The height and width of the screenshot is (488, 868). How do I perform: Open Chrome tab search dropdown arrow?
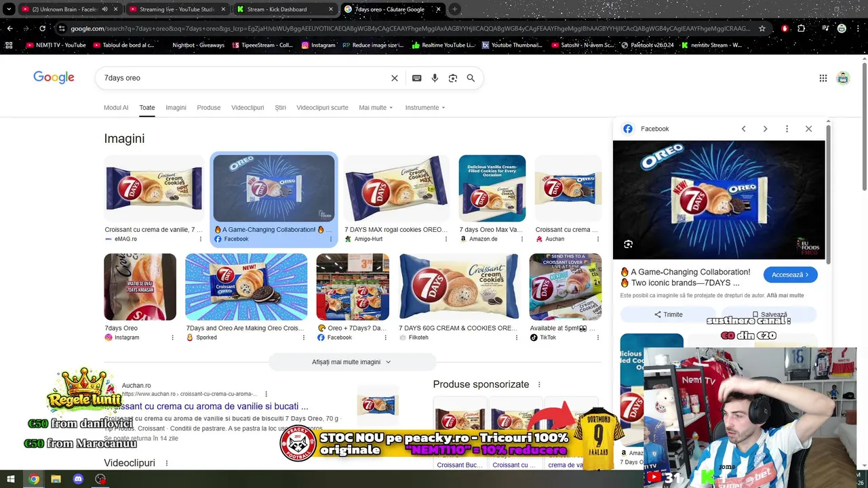point(9,9)
